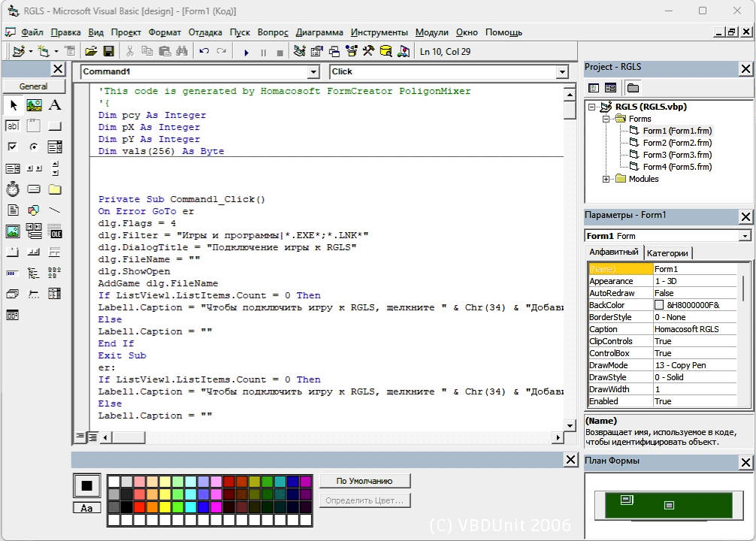Pick the white swatch in the color palette

coord(113,481)
